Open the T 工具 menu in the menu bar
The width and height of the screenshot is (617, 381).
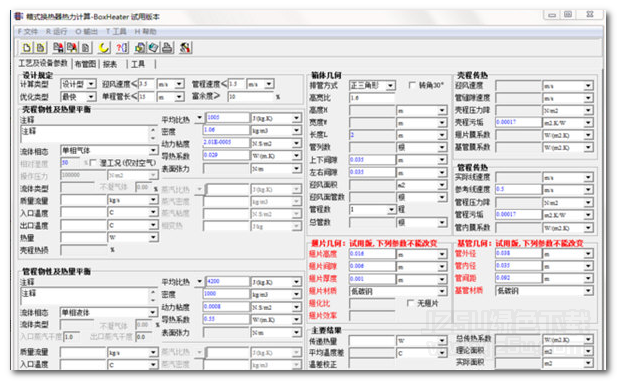(x=116, y=31)
